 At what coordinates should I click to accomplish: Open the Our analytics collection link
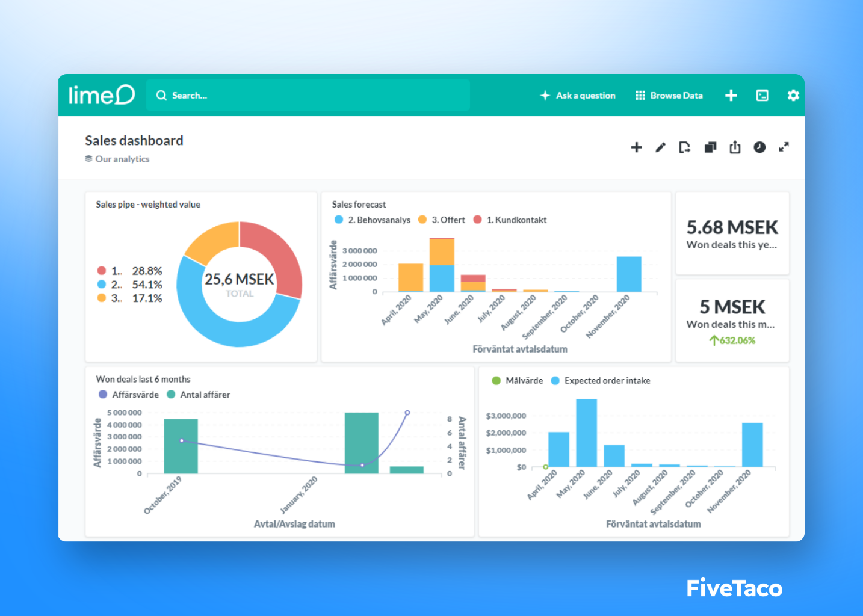[117, 159]
